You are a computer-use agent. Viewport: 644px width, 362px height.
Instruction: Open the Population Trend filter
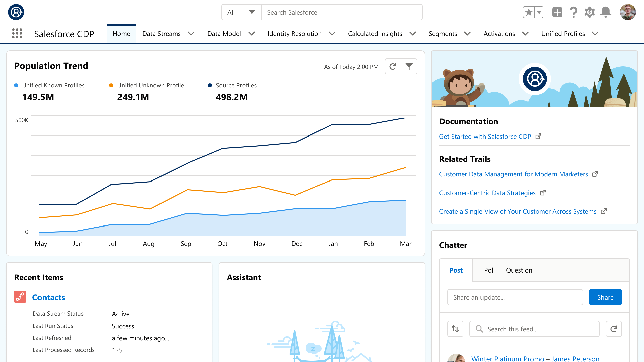tap(409, 66)
